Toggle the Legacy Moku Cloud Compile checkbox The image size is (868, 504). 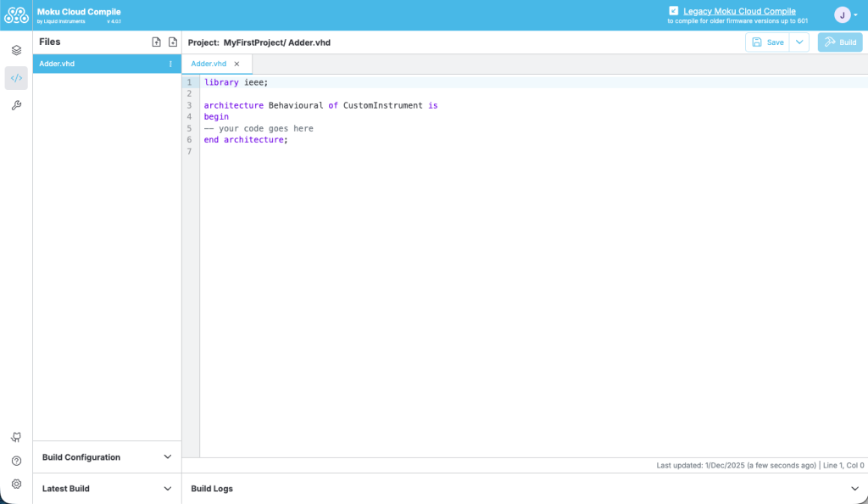point(674,11)
